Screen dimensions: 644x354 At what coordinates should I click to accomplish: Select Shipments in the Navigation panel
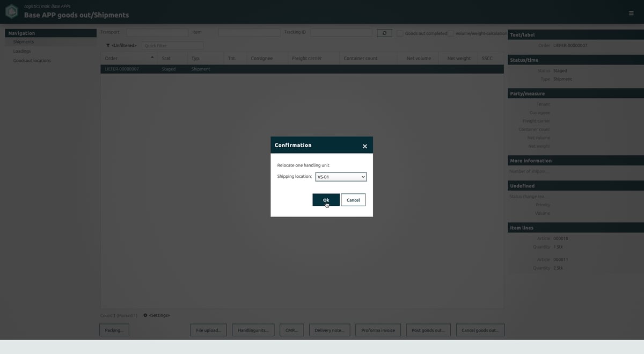pyautogui.click(x=24, y=42)
